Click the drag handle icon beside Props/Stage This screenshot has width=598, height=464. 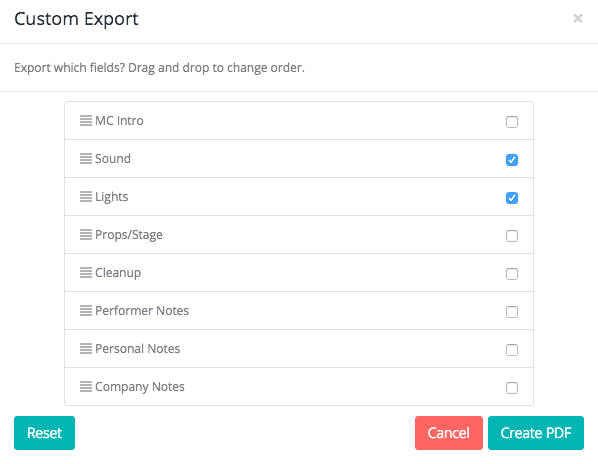pyautogui.click(x=86, y=234)
